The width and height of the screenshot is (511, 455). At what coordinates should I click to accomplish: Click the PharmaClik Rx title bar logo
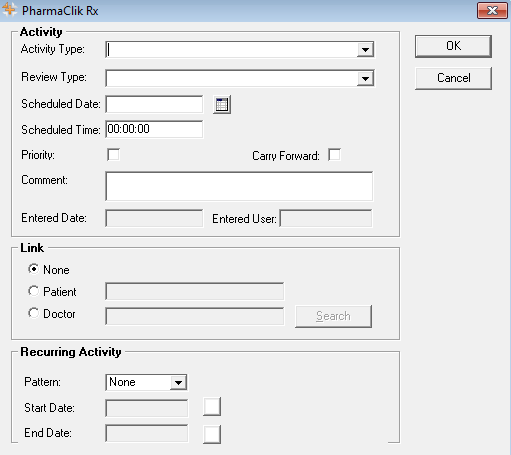coord(9,10)
